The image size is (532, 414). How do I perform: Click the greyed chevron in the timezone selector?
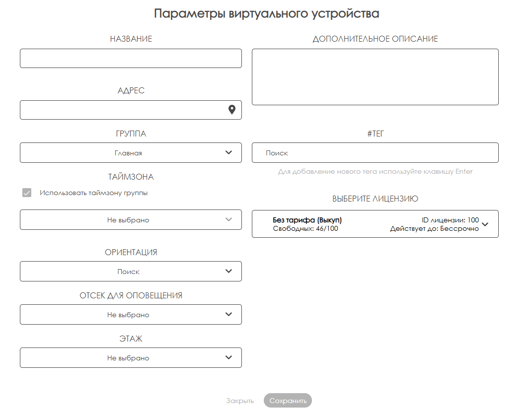click(228, 219)
